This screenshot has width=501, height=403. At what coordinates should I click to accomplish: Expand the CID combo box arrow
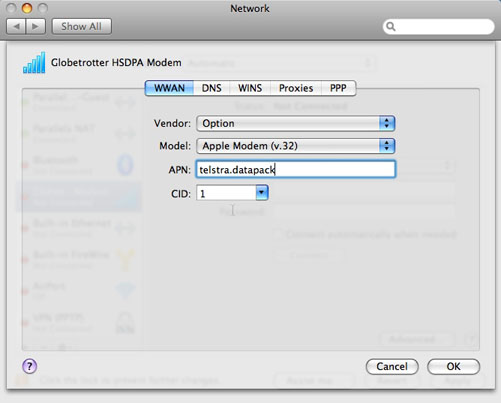point(262,193)
